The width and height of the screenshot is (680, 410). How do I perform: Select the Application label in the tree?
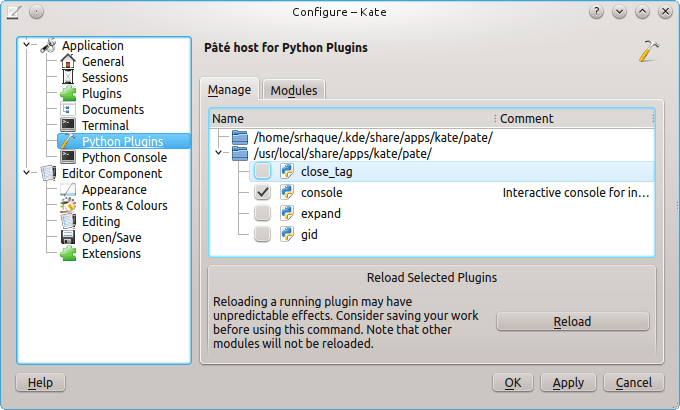click(92, 46)
